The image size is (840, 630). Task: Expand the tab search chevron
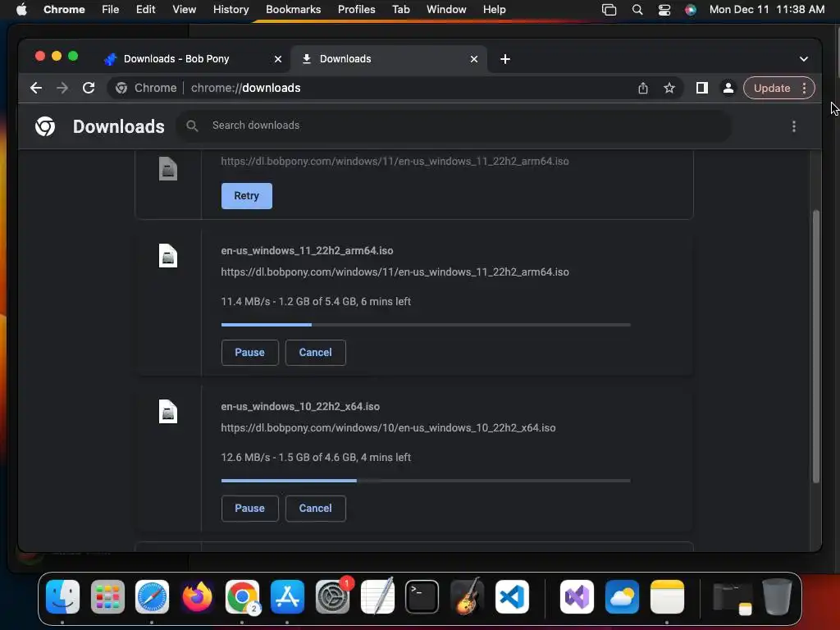804,59
